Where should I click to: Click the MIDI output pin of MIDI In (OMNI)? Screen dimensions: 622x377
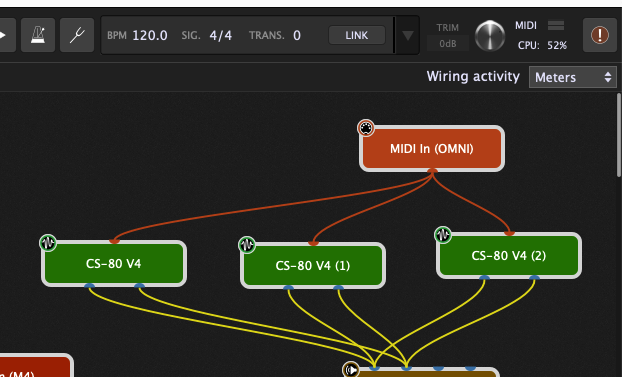(x=432, y=171)
